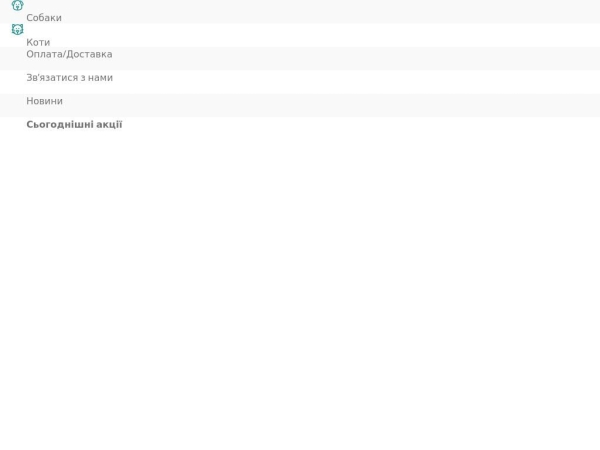The image size is (600, 450).
Task: Go to Оплата/Доставка page
Action: 69,54
